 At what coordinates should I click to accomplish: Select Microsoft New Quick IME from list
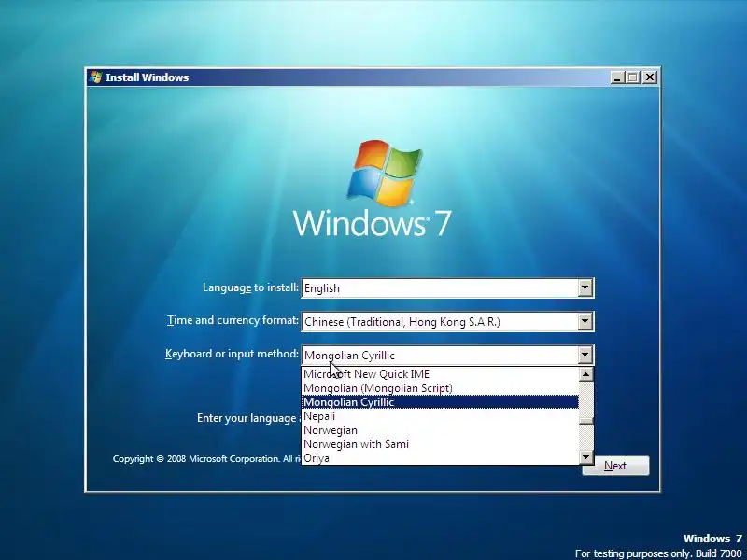(440, 374)
